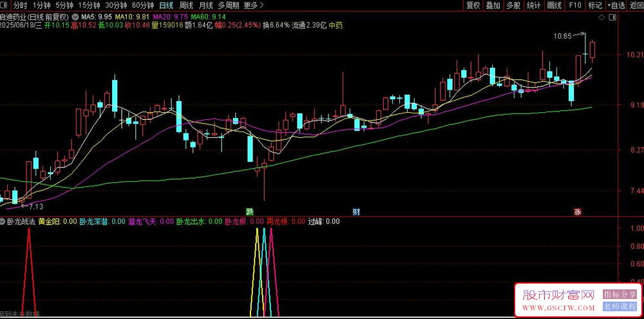Viewport: 644px width, 319px height.
Task: Expand the 更多 periods menu
Action: coord(253,5)
